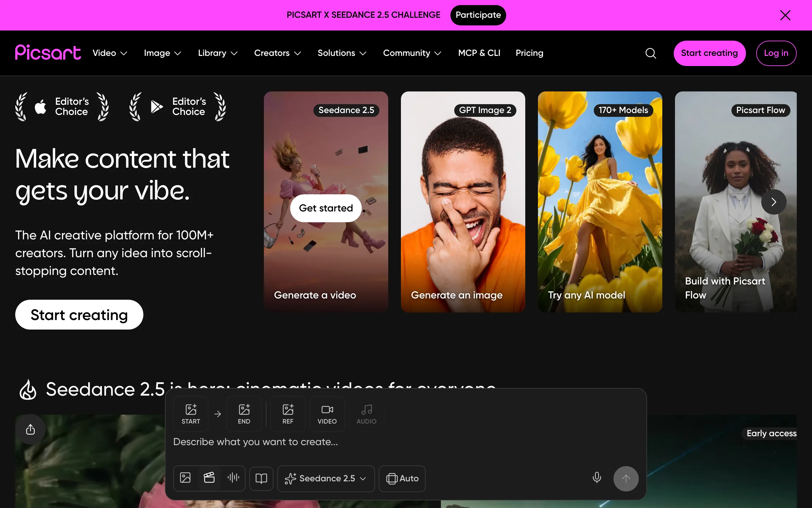Open the search magnifier icon
Screen dimensions: 812x508
point(651,53)
